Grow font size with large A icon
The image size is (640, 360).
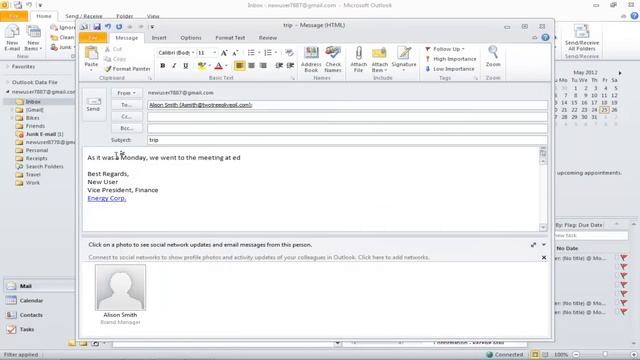point(224,53)
